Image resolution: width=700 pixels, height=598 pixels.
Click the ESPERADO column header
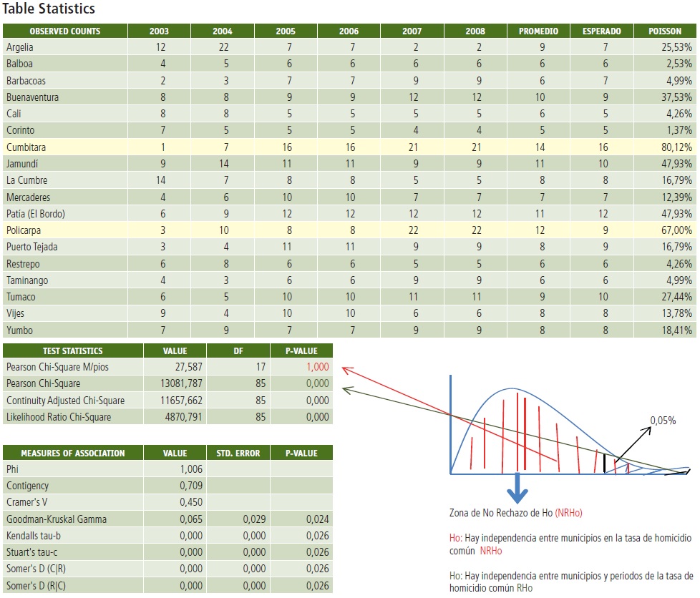point(601,31)
